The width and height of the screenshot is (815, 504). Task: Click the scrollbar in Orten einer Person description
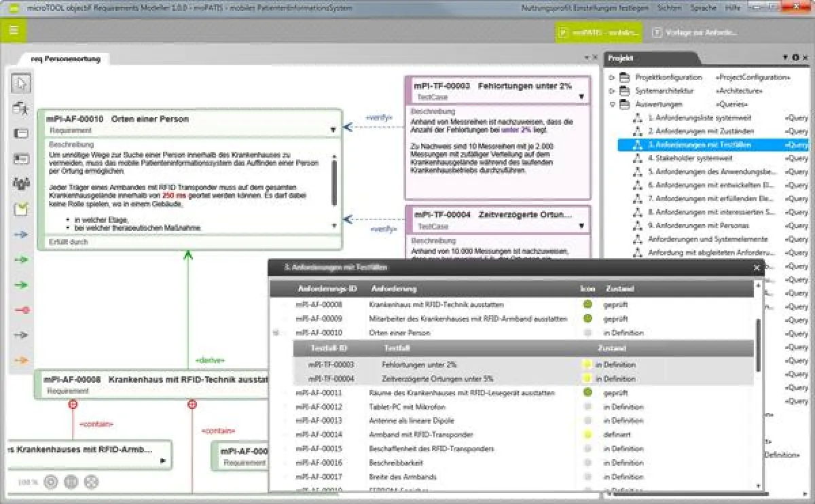point(333,182)
